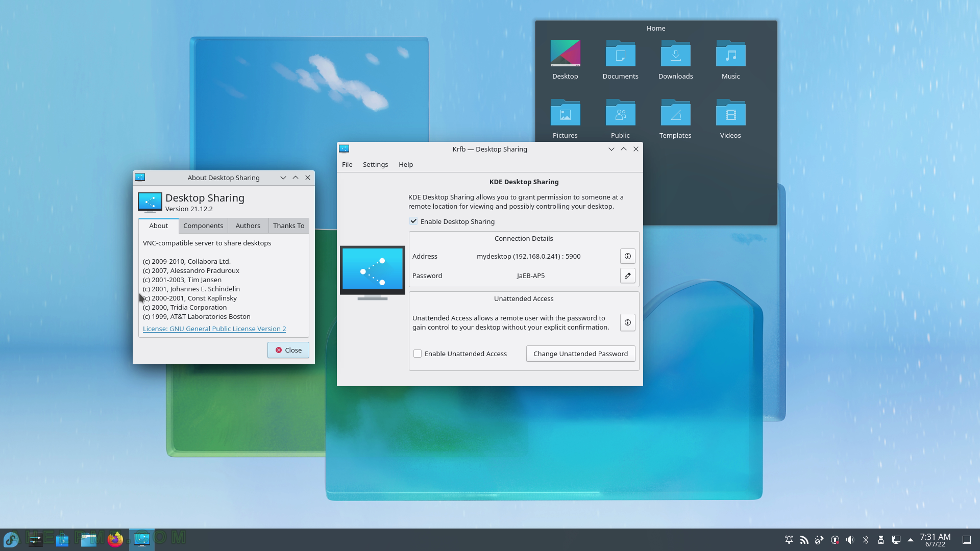The width and height of the screenshot is (980, 551).
Task: Click the '(c) 2000, Tridia Corporation' line
Action: tap(185, 307)
